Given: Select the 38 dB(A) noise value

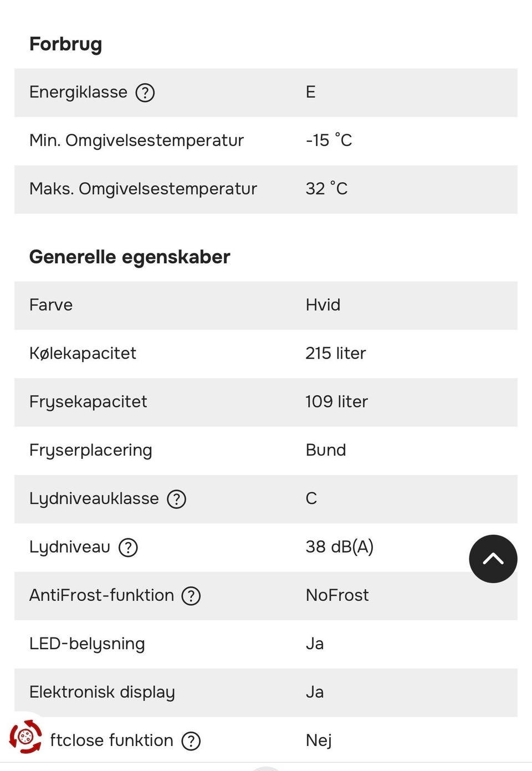Looking at the screenshot, I should [x=339, y=547].
